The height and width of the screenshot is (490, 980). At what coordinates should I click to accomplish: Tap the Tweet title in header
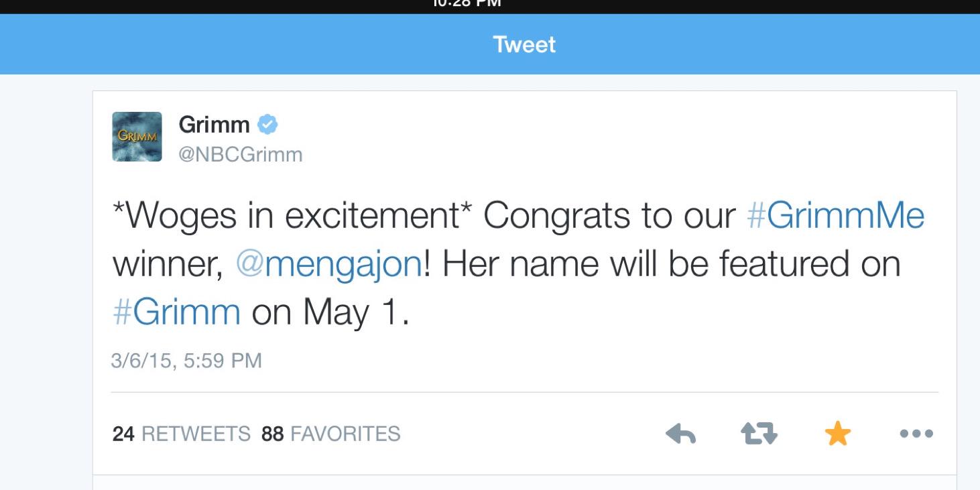point(524,45)
